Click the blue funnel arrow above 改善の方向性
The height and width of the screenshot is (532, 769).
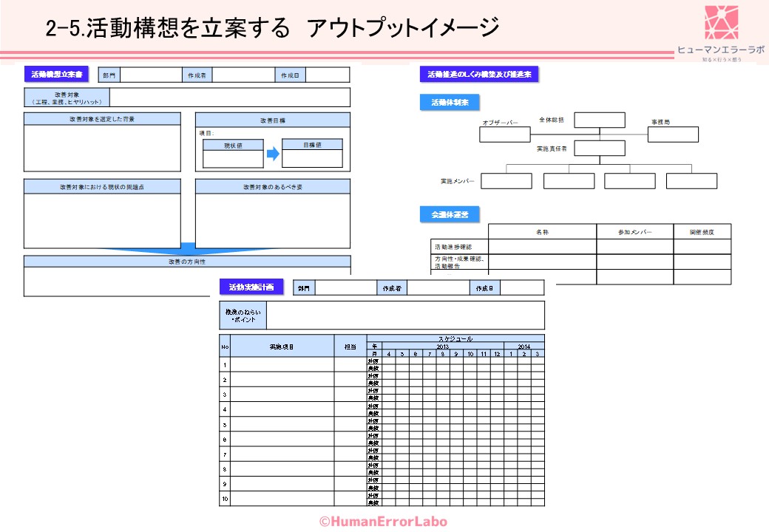coord(187,250)
